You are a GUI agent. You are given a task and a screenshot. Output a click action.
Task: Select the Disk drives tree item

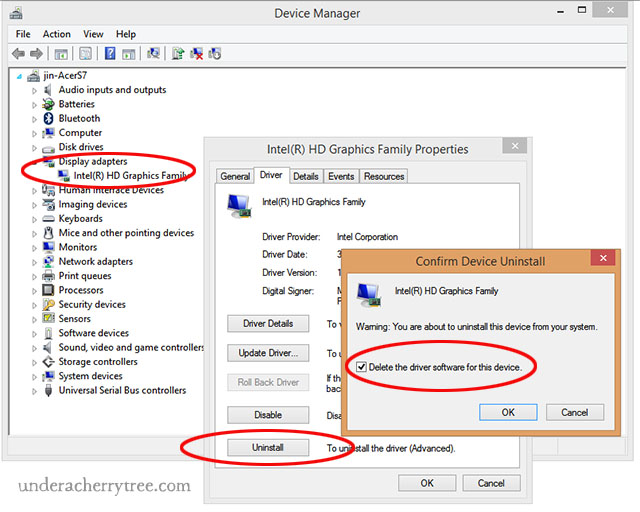[81, 147]
